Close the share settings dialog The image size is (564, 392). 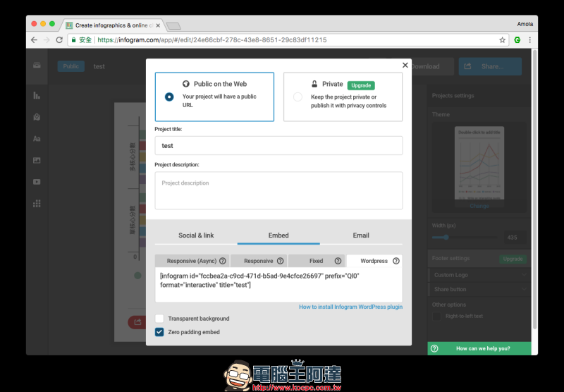coord(405,65)
